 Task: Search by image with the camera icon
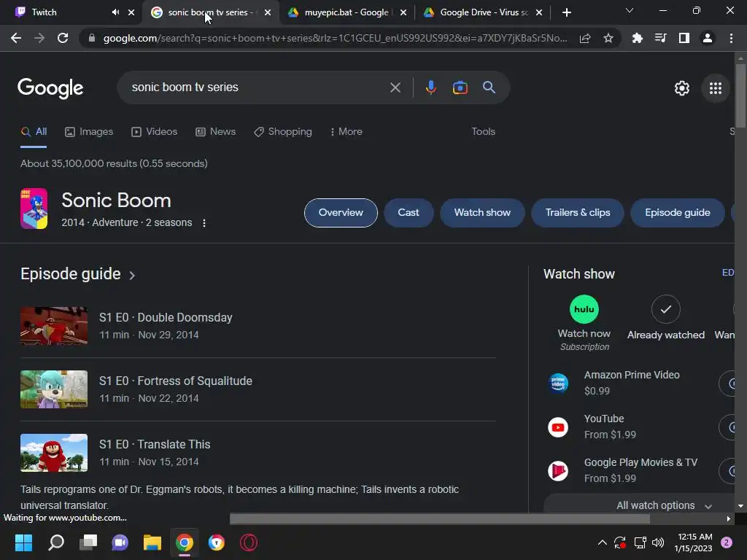(x=460, y=87)
